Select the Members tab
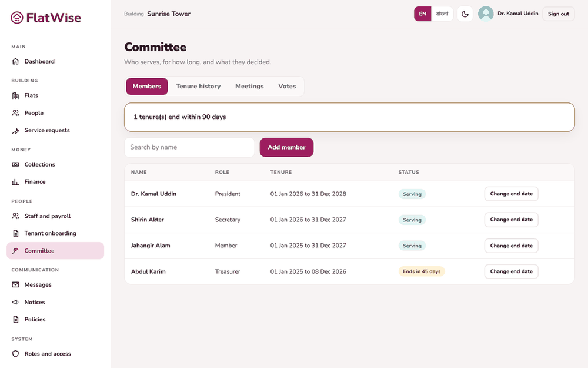 [x=147, y=87]
